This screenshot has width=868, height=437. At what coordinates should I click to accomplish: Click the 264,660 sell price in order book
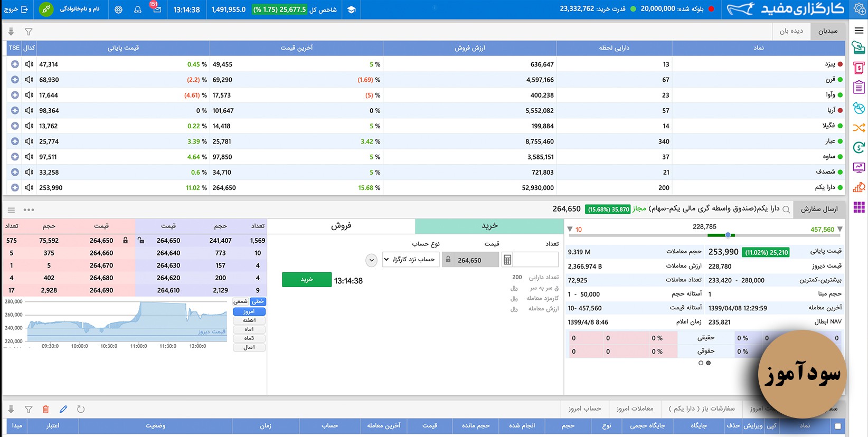(101, 253)
